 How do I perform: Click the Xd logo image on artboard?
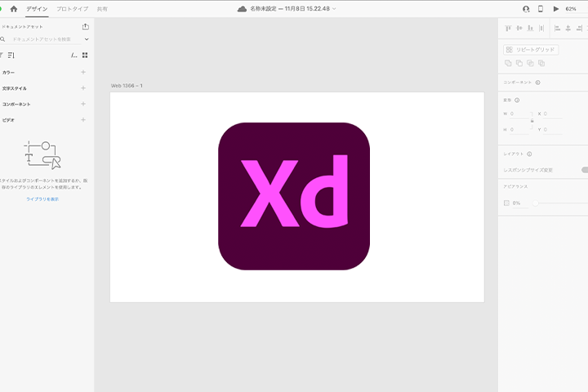pos(294,196)
